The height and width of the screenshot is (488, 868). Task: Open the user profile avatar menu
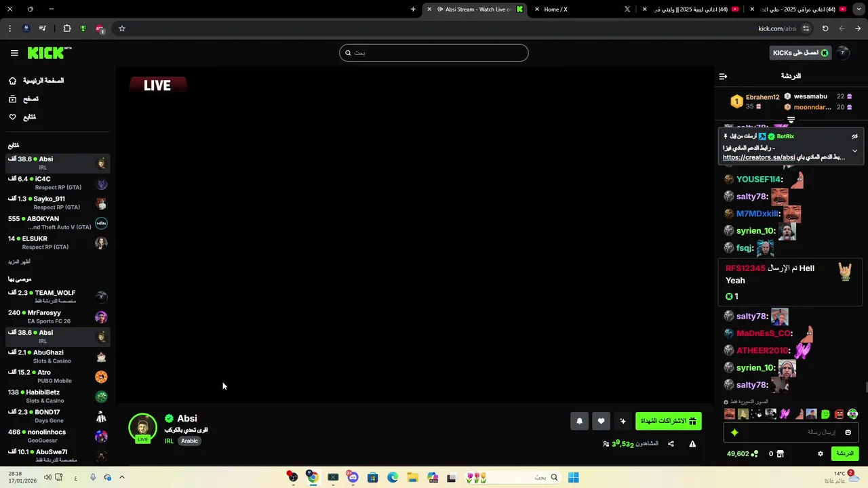click(x=842, y=53)
